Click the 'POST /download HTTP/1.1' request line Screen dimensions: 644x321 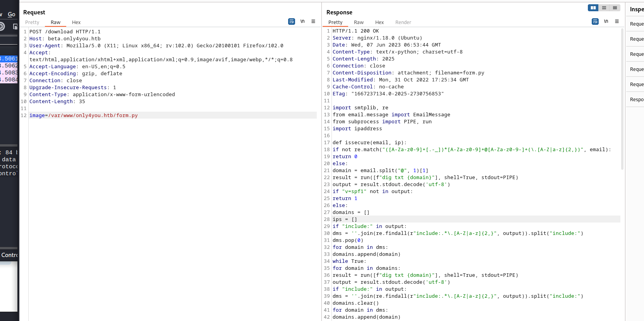[65, 32]
